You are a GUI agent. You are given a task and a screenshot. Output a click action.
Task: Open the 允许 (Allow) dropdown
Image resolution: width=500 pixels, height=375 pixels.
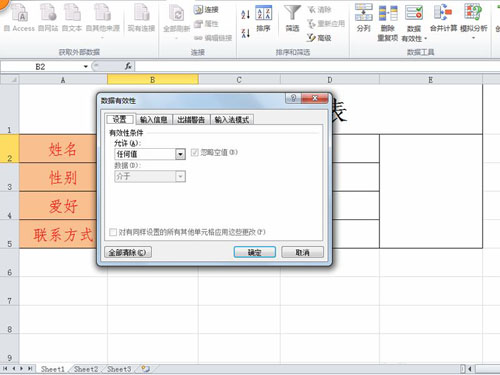(x=180, y=154)
